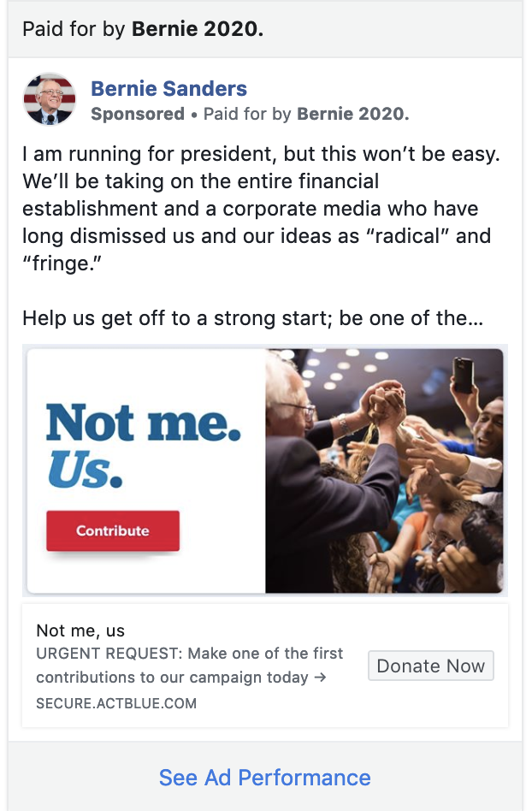Click 'Paid for by Bernie 2020' under page name
This screenshot has height=811, width=532.
coord(306,114)
